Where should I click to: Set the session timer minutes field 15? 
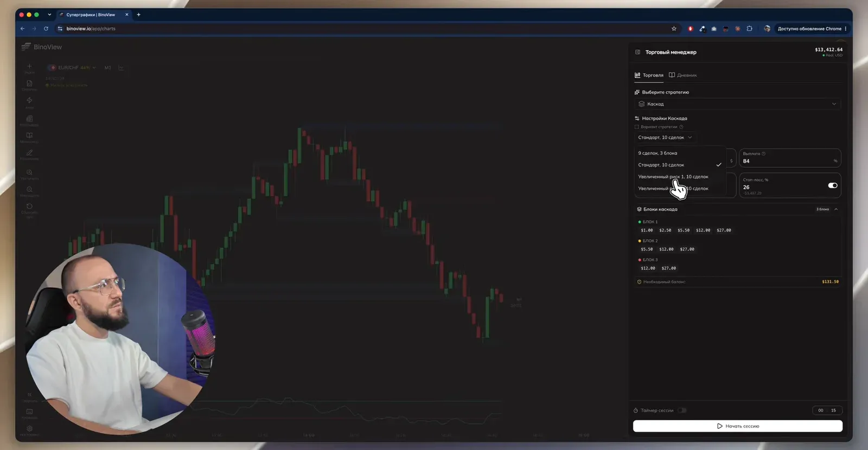point(834,410)
